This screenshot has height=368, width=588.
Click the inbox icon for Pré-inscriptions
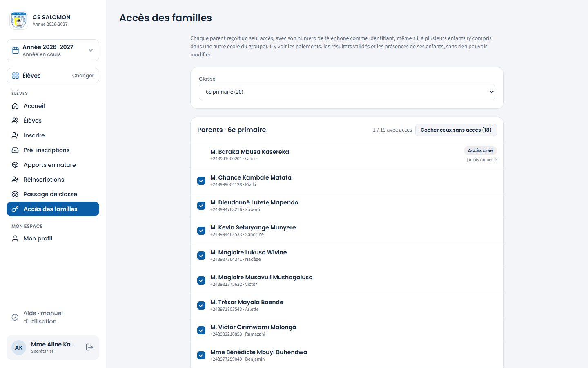(x=15, y=150)
